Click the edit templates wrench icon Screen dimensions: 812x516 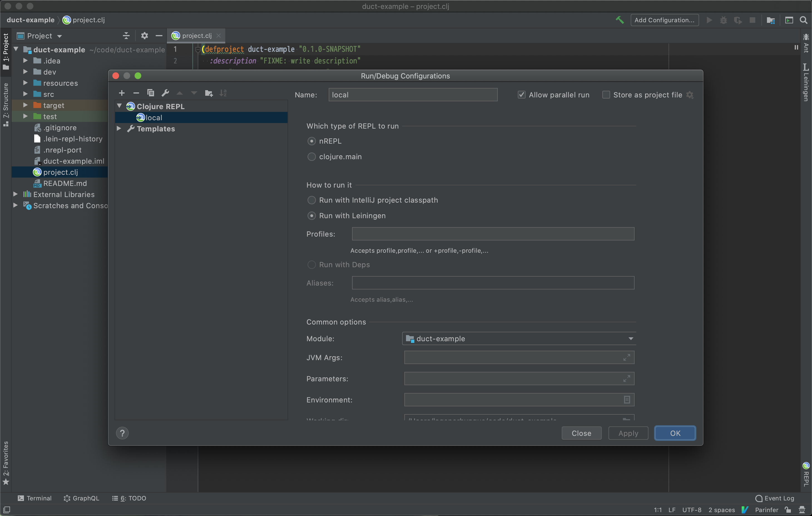[x=165, y=93]
